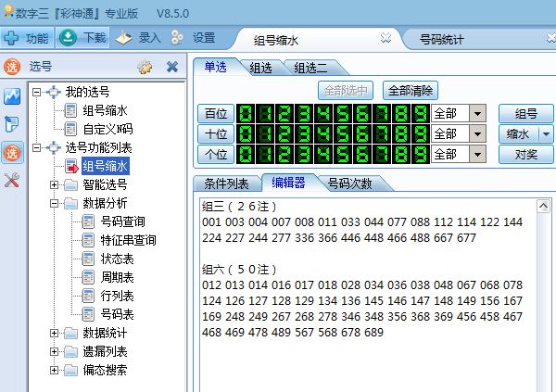Screen dimensions: 556x392
Task: Click the 我的选号 root node label
Action: (x=87, y=92)
